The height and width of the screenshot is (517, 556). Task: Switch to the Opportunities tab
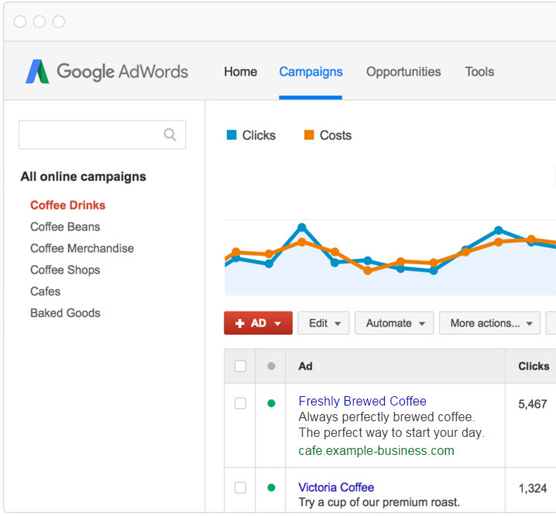pos(403,72)
